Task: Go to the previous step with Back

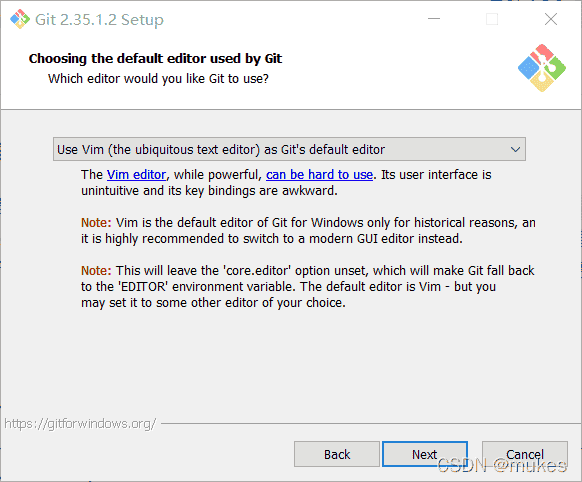Action: click(x=337, y=454)
